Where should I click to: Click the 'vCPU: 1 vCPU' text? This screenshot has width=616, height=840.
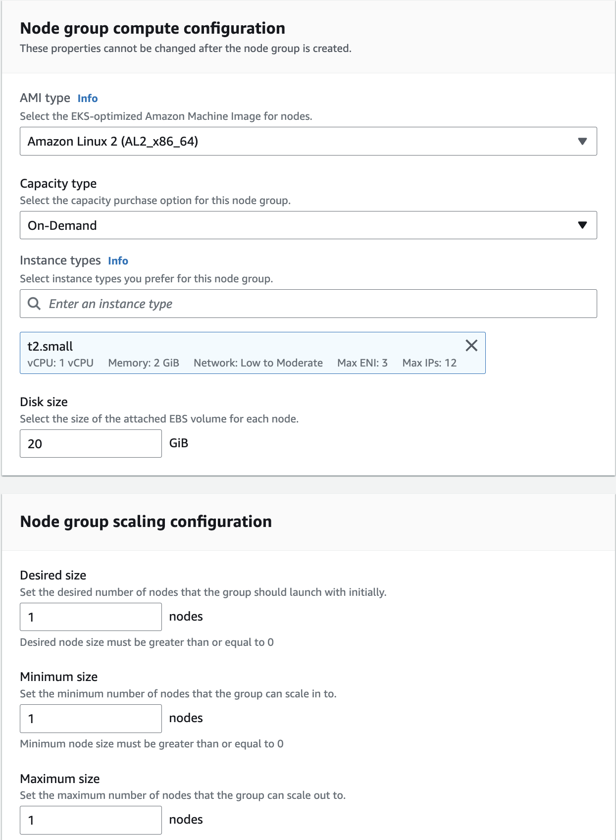[60, 363]
